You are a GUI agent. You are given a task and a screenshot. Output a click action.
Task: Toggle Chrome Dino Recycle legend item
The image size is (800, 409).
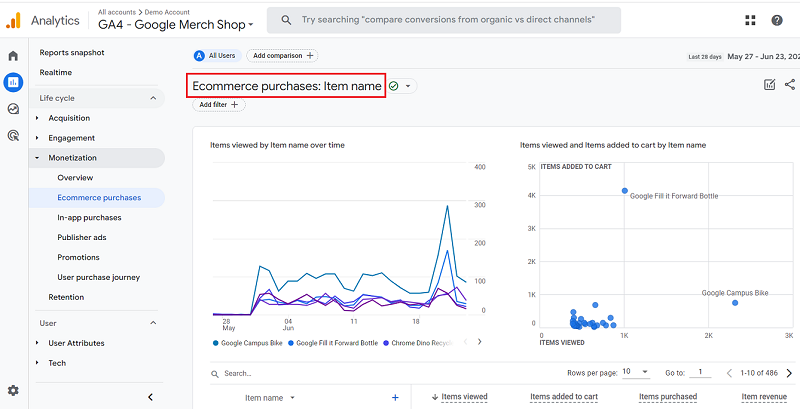[x=418, y=343]
